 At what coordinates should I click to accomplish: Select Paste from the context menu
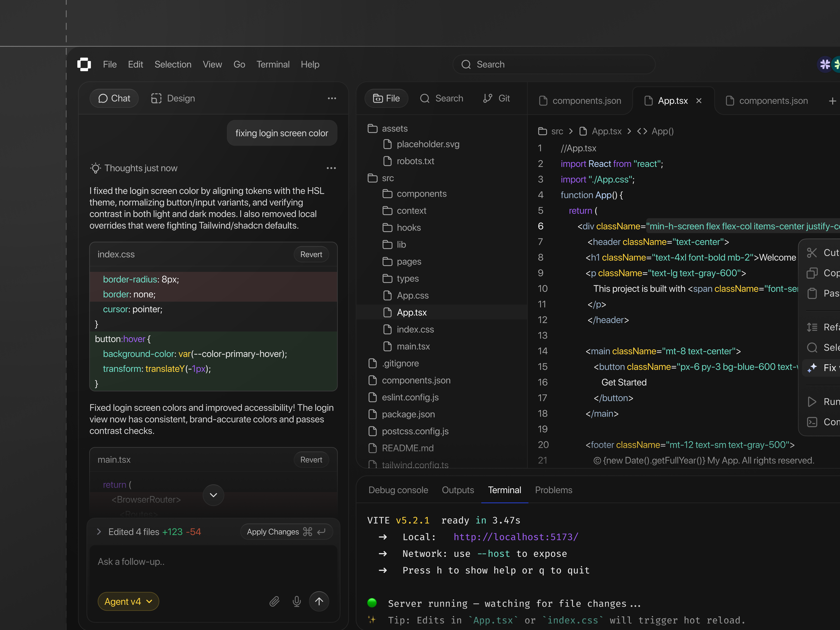(x=824, y=293)
